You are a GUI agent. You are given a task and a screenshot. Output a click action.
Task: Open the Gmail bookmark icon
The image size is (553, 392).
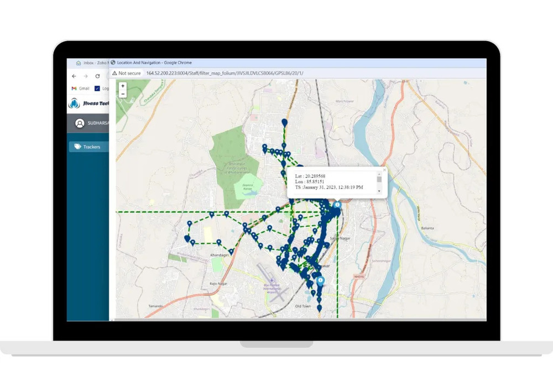(74, 88)
